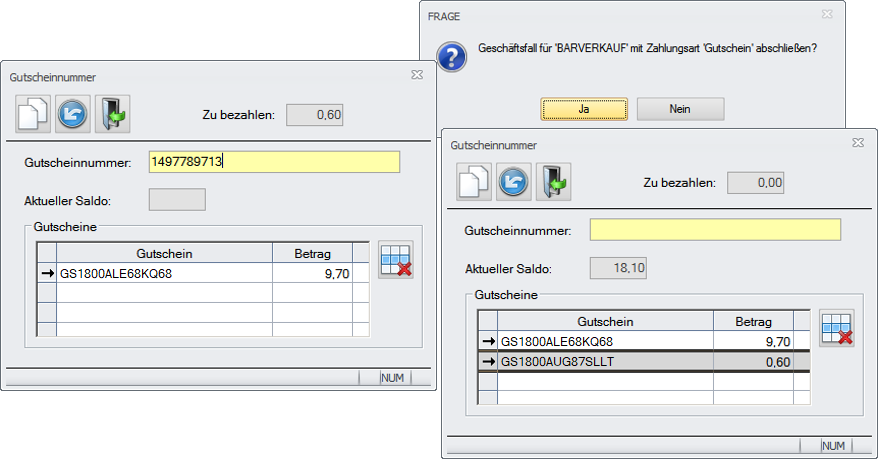Click new document icon in dialog showing 0,60 due
Viewport: 878px width, 459px height.
tap(33, 114)
